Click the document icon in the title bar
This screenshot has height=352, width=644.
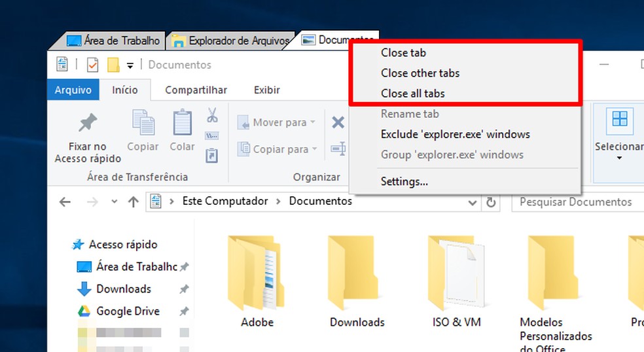[62, 64]
